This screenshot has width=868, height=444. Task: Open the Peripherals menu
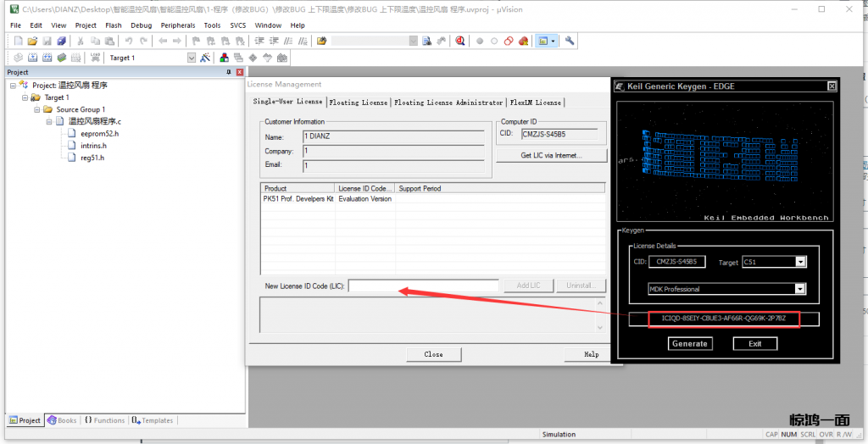point(177,25)
